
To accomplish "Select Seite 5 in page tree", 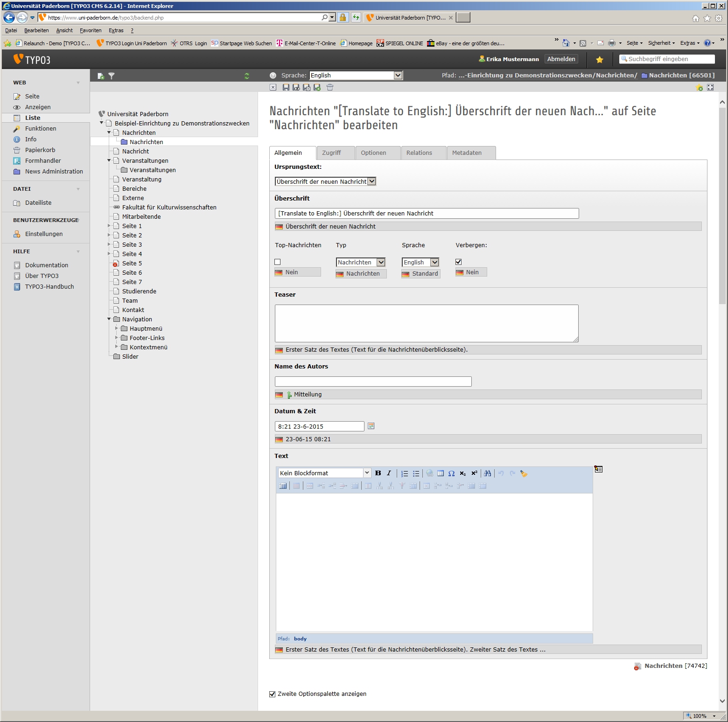I will coord(132,263).
